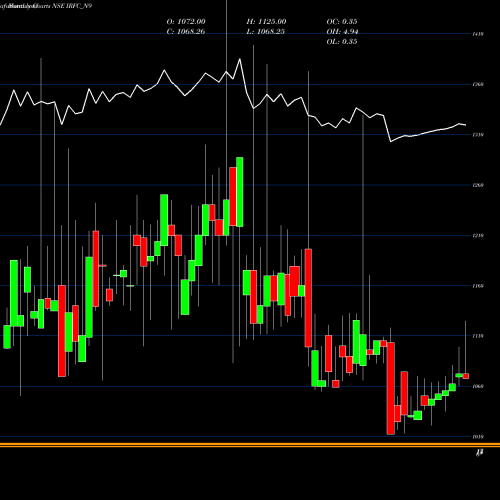This screenshot has width=500, height=500.
Task: Click the 1210 price axis label
Action: point(478,236)
